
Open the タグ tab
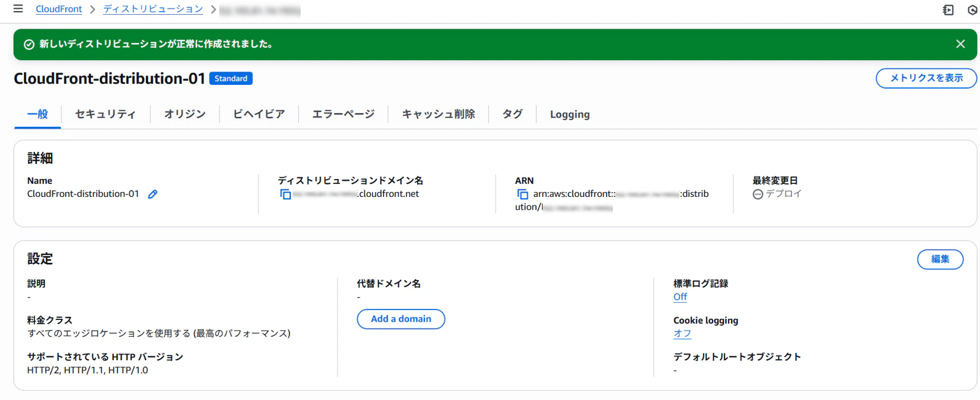(x=512, y=114)
